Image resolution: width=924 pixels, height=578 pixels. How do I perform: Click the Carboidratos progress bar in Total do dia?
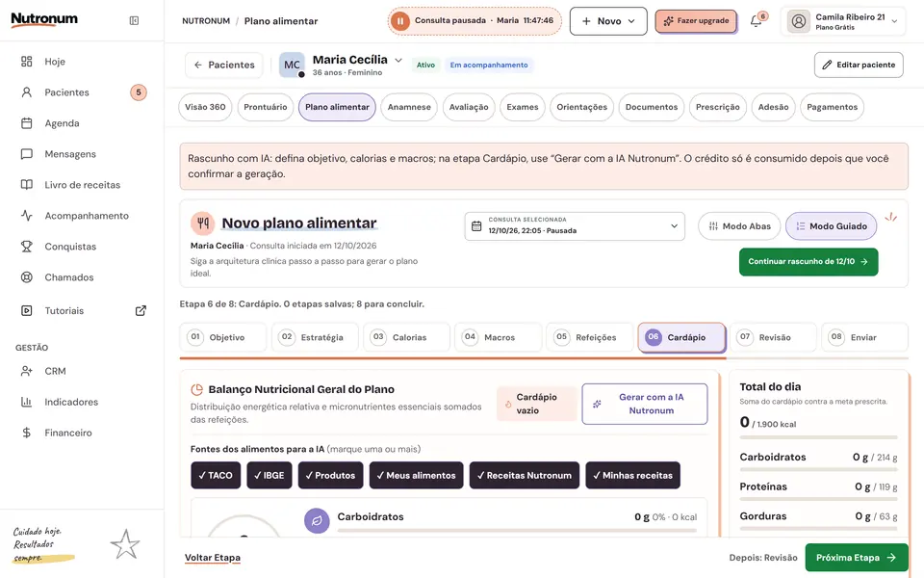(x=818, y=469)
